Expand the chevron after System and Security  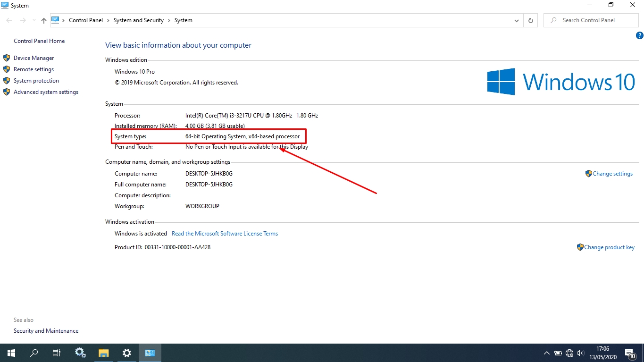click(169, 20)
